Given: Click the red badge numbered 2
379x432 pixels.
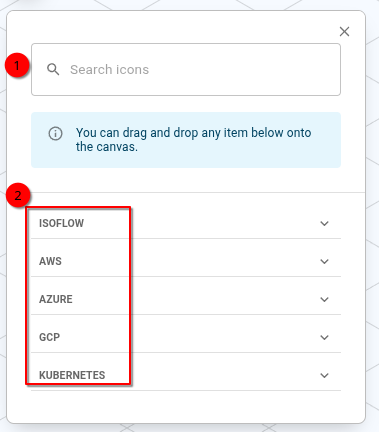Looking at the screenshot, I should pyautogui.click(x=18, y=195).
